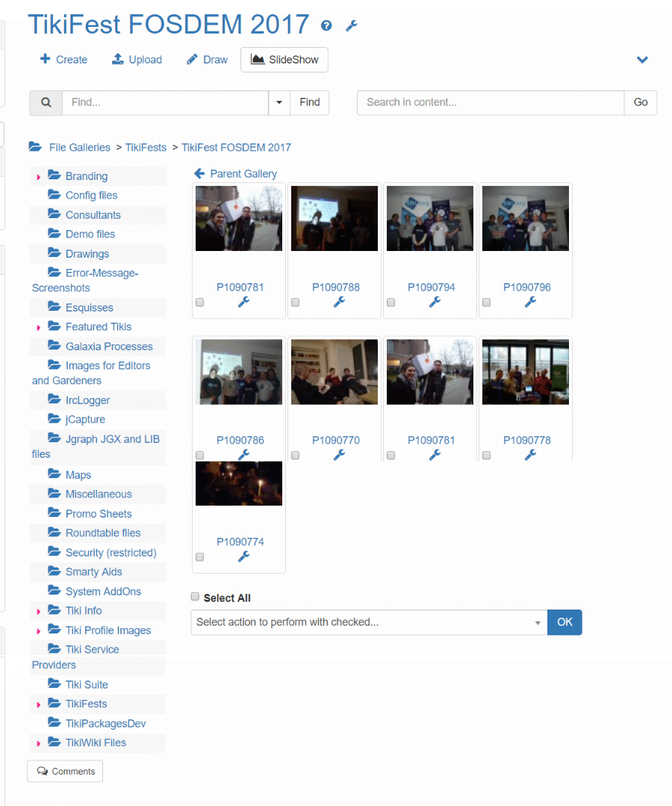Start the SlideShow
This screenshot has height=806, width=672.
[284, 60]
